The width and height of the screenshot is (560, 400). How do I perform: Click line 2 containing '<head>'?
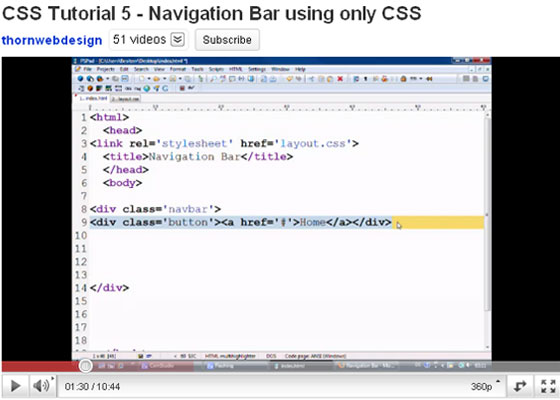[122, 130]
